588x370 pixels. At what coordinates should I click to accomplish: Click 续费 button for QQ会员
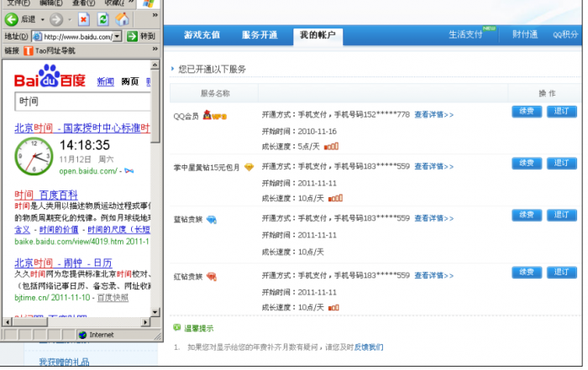tap(527, 112)
